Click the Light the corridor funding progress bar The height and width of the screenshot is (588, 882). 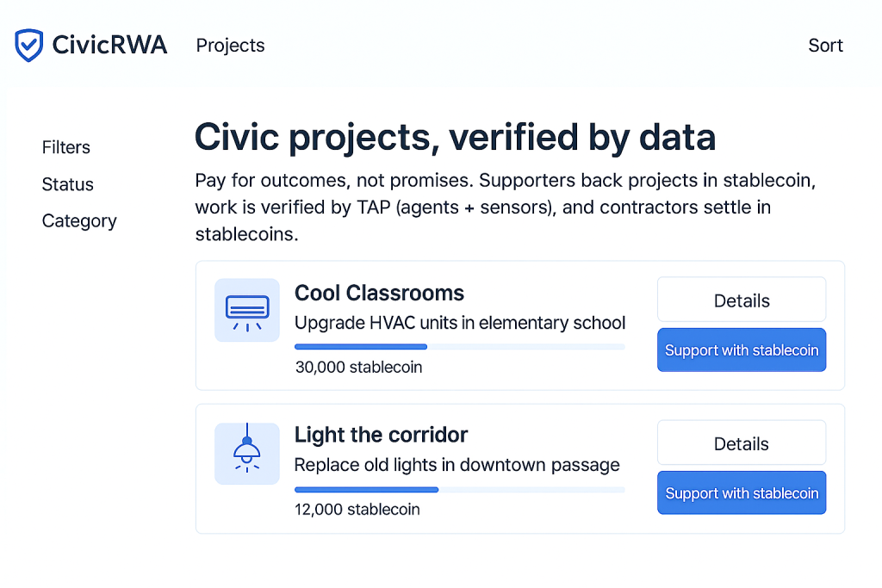point(460,490)
